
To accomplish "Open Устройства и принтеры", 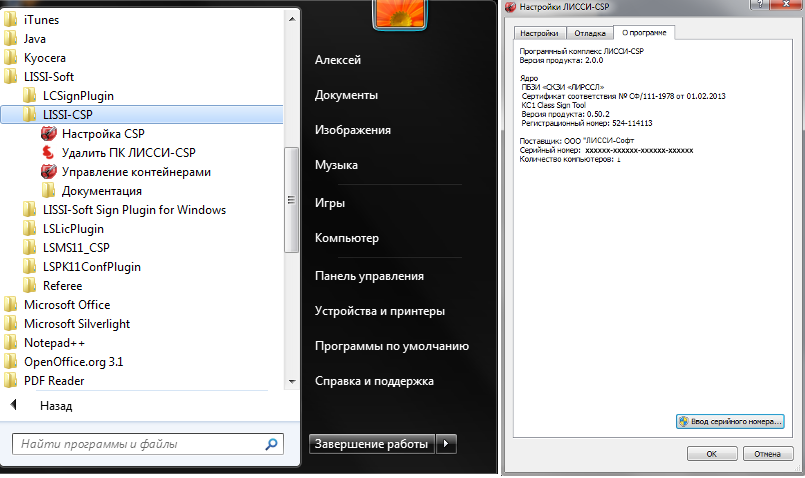I will pyautogui.click(x=380, y=311).
